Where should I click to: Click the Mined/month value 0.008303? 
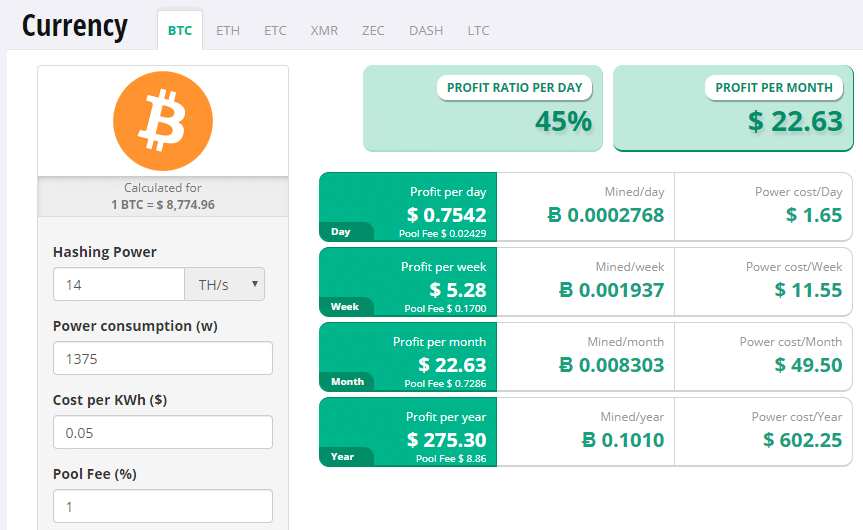621,365
